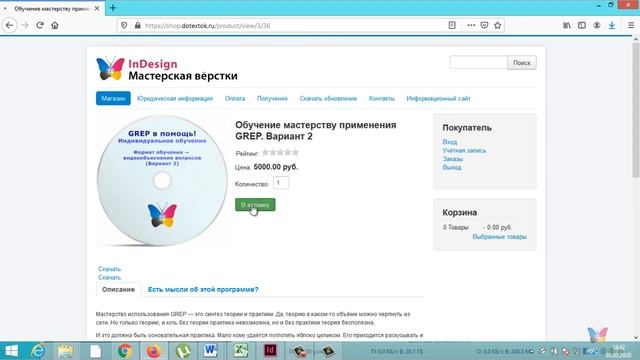
Task: Launch Internet Explorer from taskbar
Action: [x=38, y=351]
